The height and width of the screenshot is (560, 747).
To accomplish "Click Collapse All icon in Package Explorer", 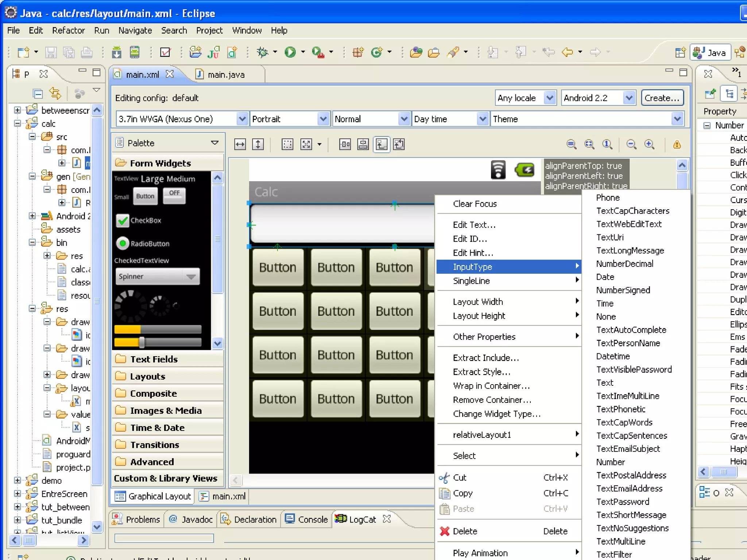I will [38, 94].
